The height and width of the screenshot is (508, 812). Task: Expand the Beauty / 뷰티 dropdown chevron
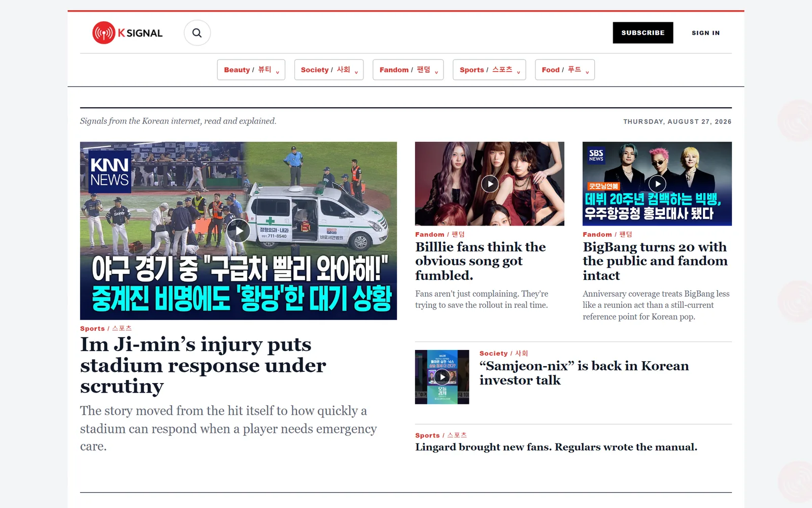tap(278, 72)
